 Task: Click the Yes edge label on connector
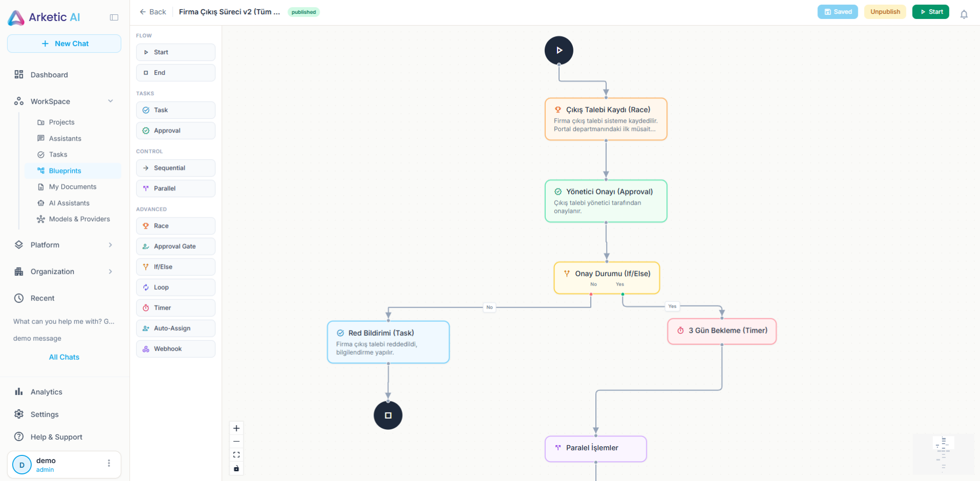point(672,306)
